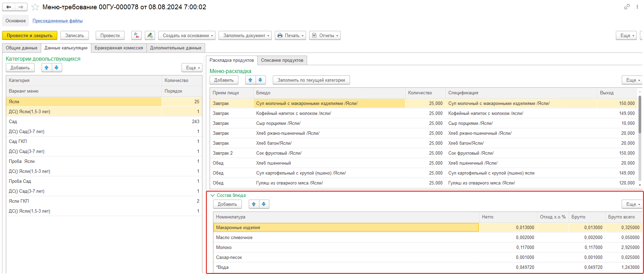This screenshot has height=274, width=644.
Task: Move ingredient down in Состав блюда
Action: click(x=264, y=204)
